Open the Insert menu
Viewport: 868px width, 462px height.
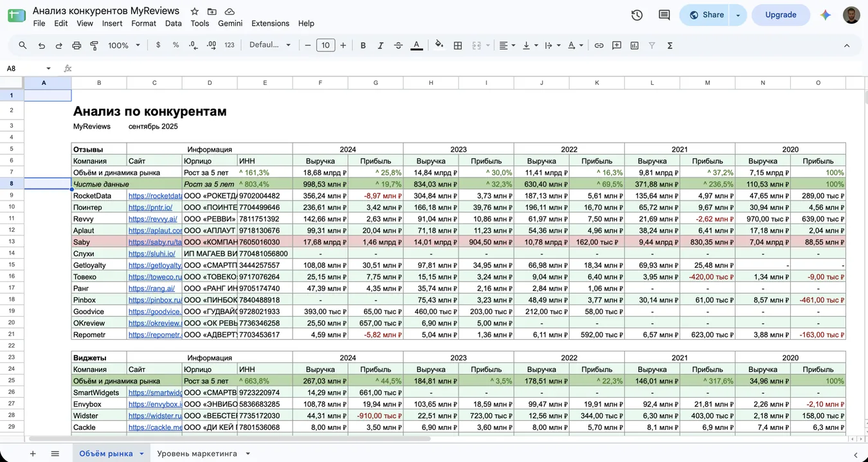coord(112,23)
